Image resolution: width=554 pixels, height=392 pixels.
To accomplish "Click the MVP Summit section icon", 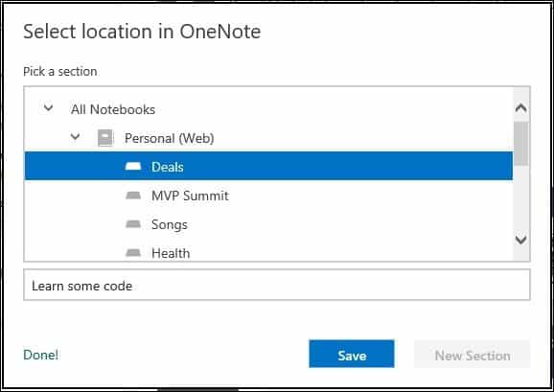I will 133,195.
